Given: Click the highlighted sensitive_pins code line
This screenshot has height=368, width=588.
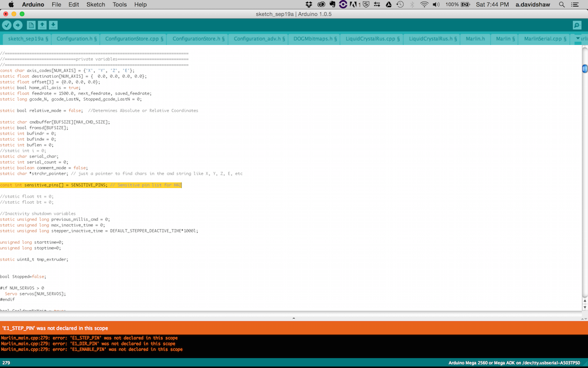Looking at the screenshot, I should (91, 185).
